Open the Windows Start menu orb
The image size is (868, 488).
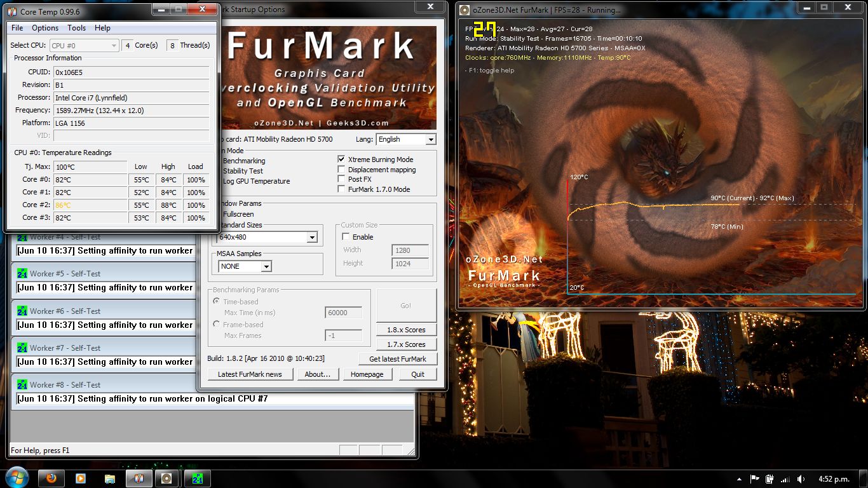(x=17, y=478)
